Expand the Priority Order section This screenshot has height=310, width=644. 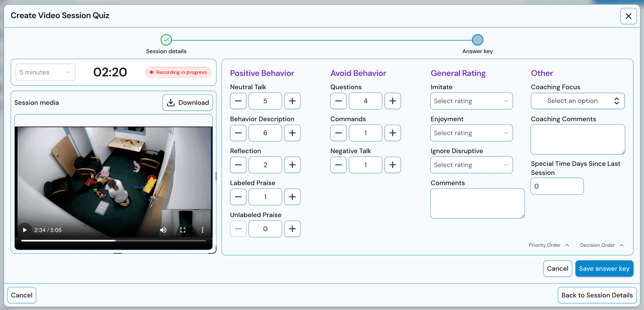549,245
